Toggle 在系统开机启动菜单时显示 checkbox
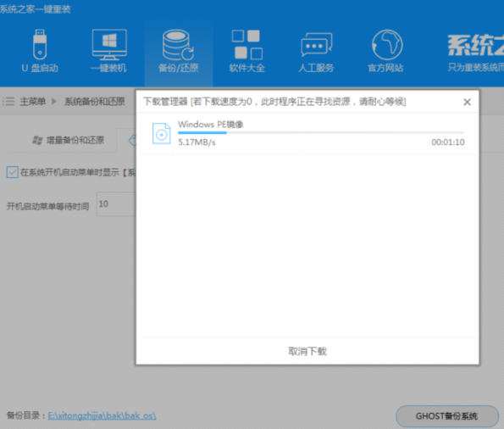 [13, 172]
